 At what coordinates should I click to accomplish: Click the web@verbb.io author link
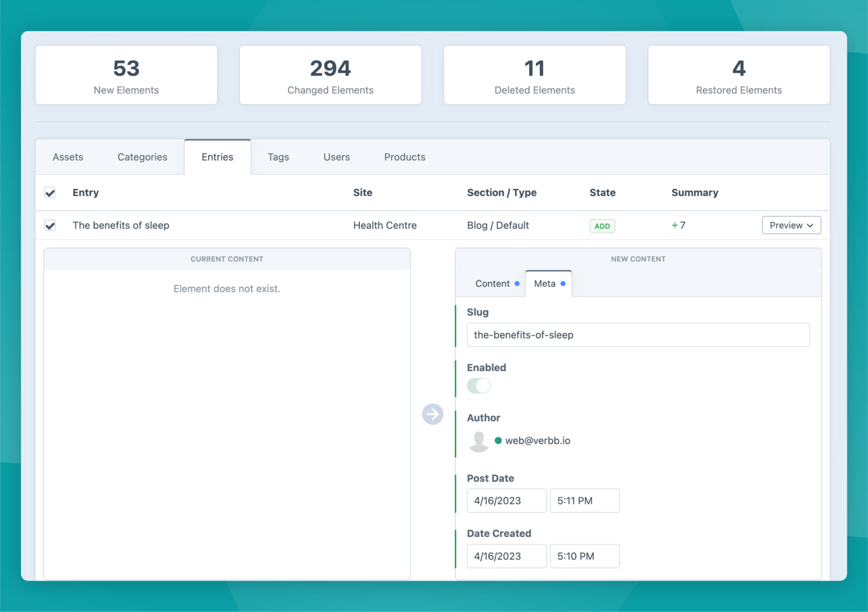click(x=537, y=440)
